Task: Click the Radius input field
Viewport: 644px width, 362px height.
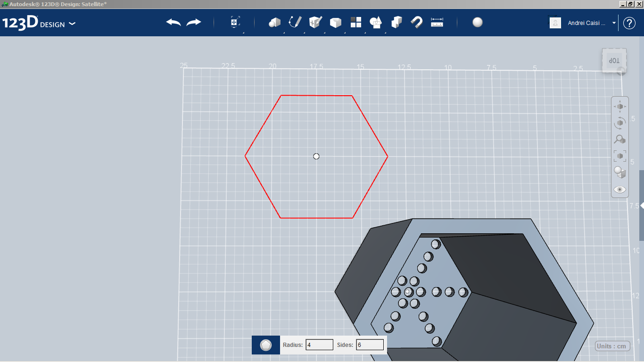Action: click(x=320, y=345)
